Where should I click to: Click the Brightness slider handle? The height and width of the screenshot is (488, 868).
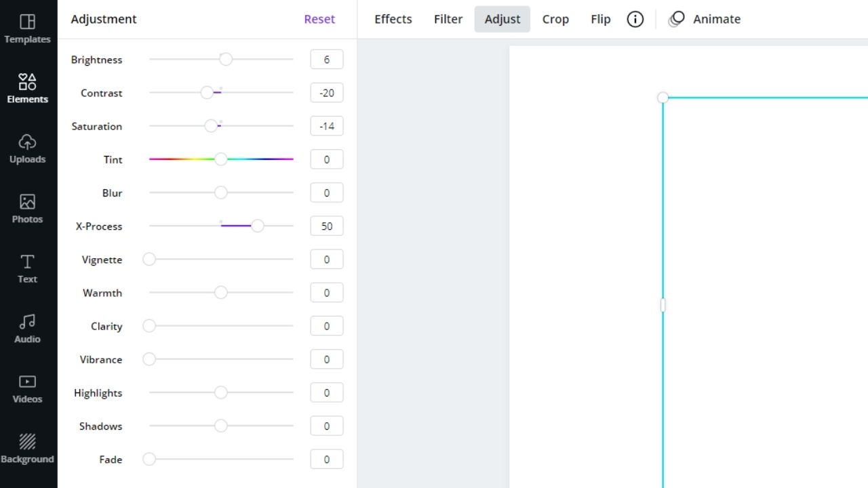click(226, 60)
